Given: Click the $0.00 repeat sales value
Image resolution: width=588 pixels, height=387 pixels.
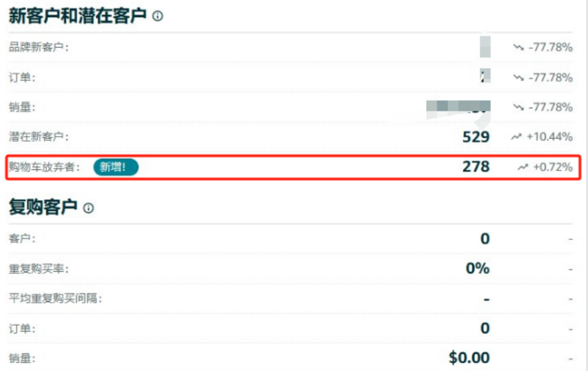Looking at the screenshot, I should [469, 357].
